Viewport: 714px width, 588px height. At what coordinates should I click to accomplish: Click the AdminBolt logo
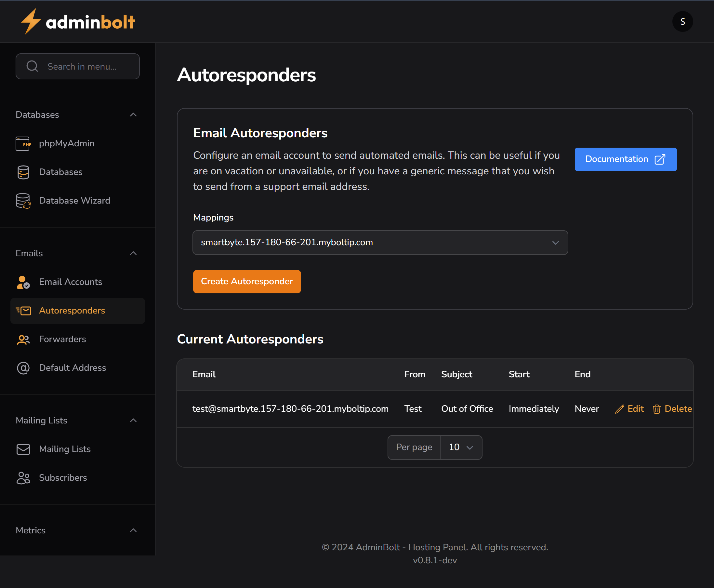tap(77, 21)
